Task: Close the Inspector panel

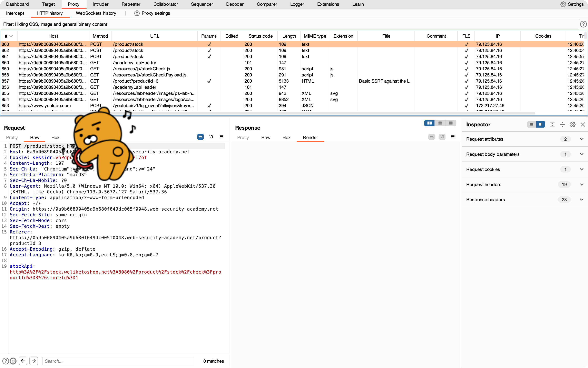Action: tap(583, 124)
